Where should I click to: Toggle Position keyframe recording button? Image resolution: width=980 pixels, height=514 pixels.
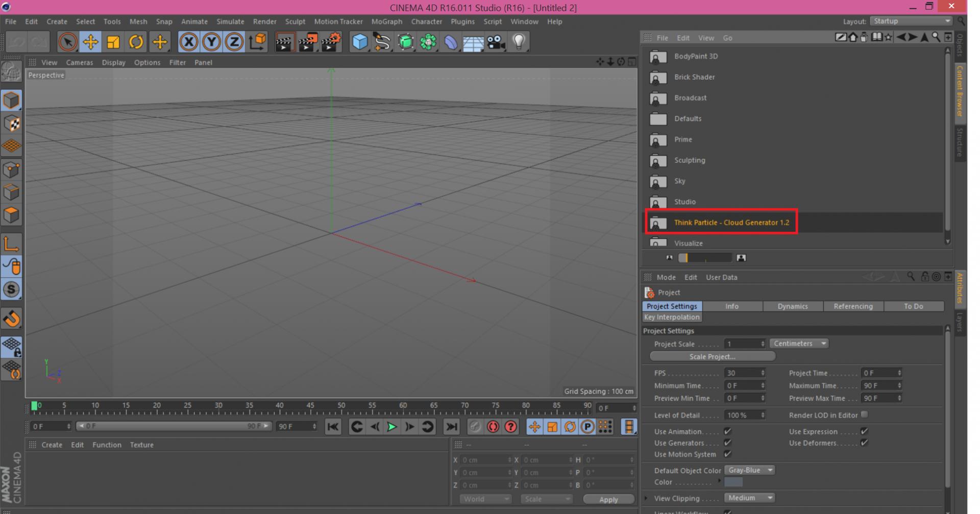(x=534, y=427)
